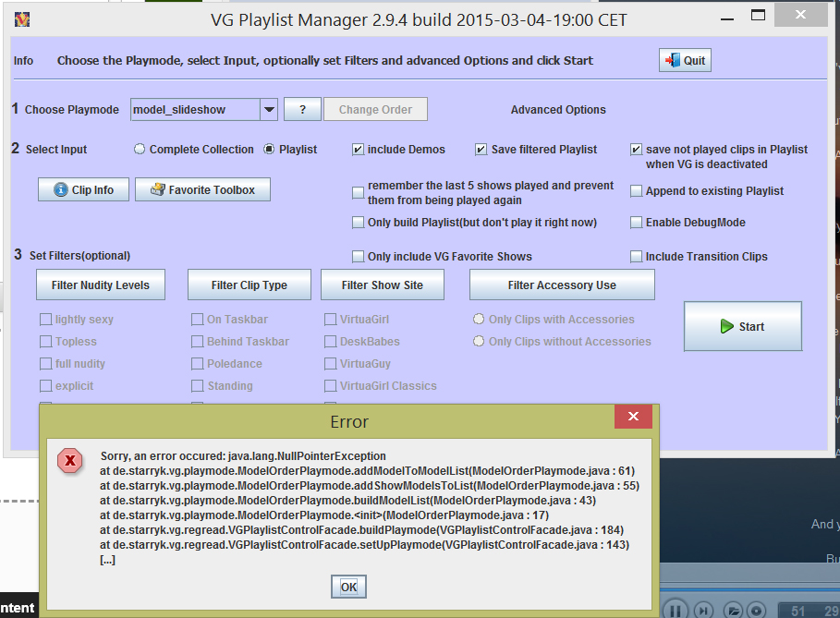Click the model_slideshow combo box field
840x618 pixels.
[x=194, y=110]
